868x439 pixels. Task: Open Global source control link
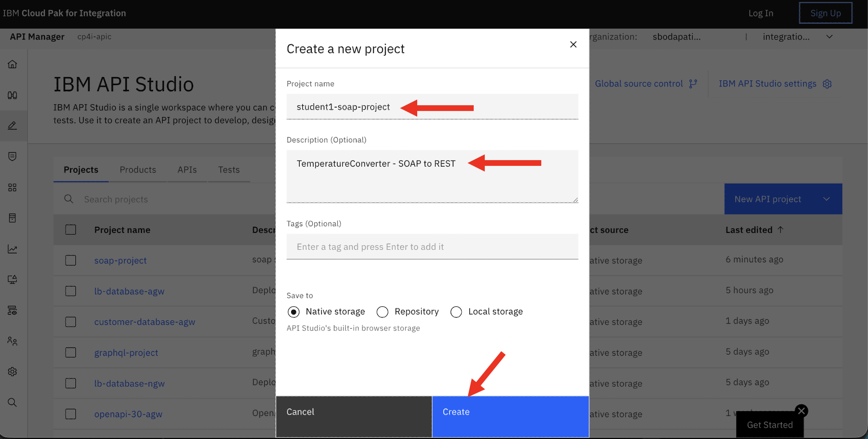[x=639, y=84]
